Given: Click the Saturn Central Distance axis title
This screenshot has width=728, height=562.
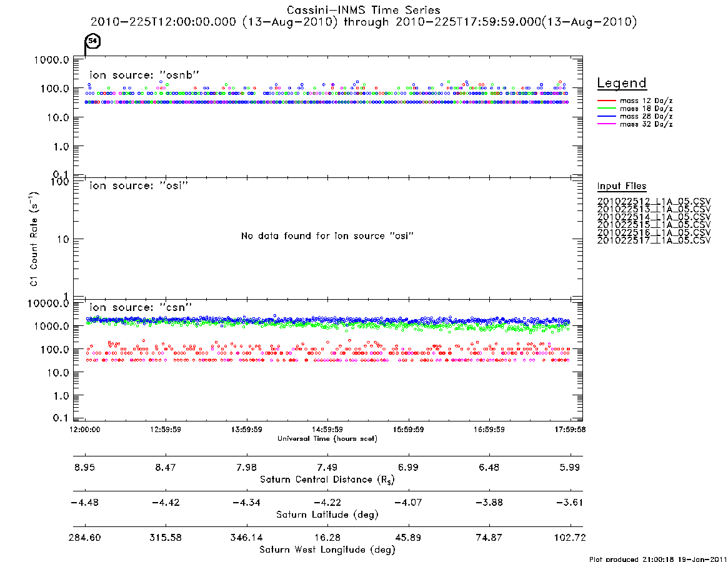Looking at the screenshot, I should (327, 480).
